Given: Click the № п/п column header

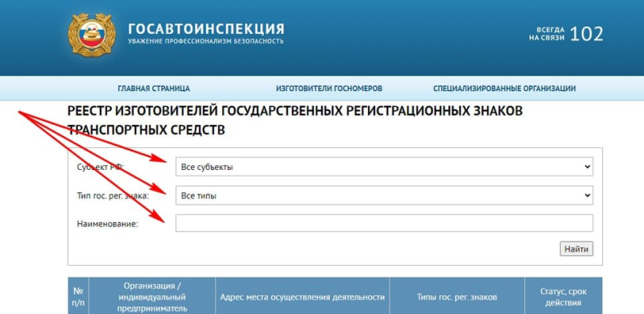Looking at the screenshot, I should [78, 297].
